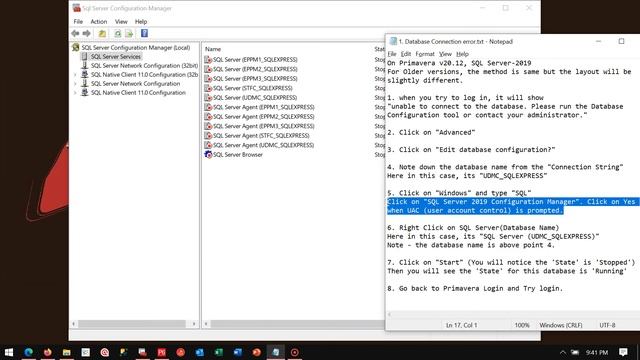Screen dimensions: 640x360
Task: Click the Up One Level folder icon
Action: [102, 33]
